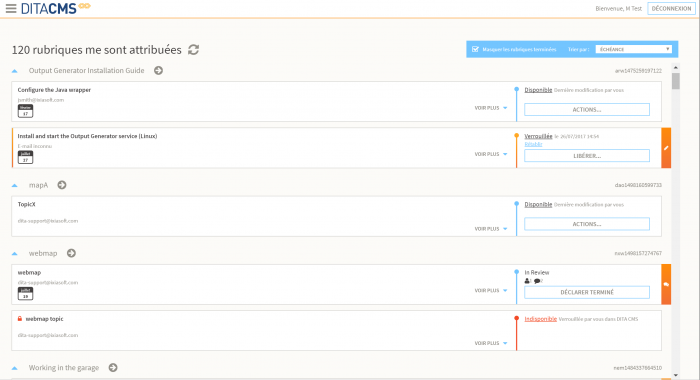Click DÉCLARER TERMINÉ for webmap

(x=587, y=292)
